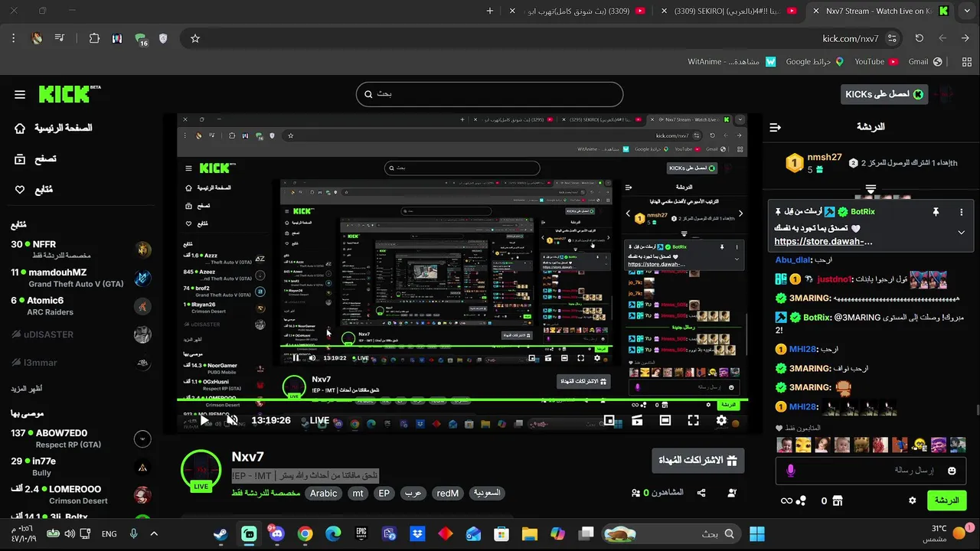Open the browser extensions puzzle icon
980x551 pixels.
[x=94, y=38]
